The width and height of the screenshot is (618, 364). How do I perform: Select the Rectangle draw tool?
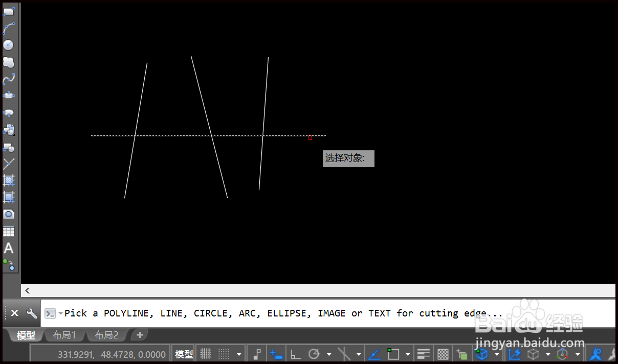coord(9,11)
